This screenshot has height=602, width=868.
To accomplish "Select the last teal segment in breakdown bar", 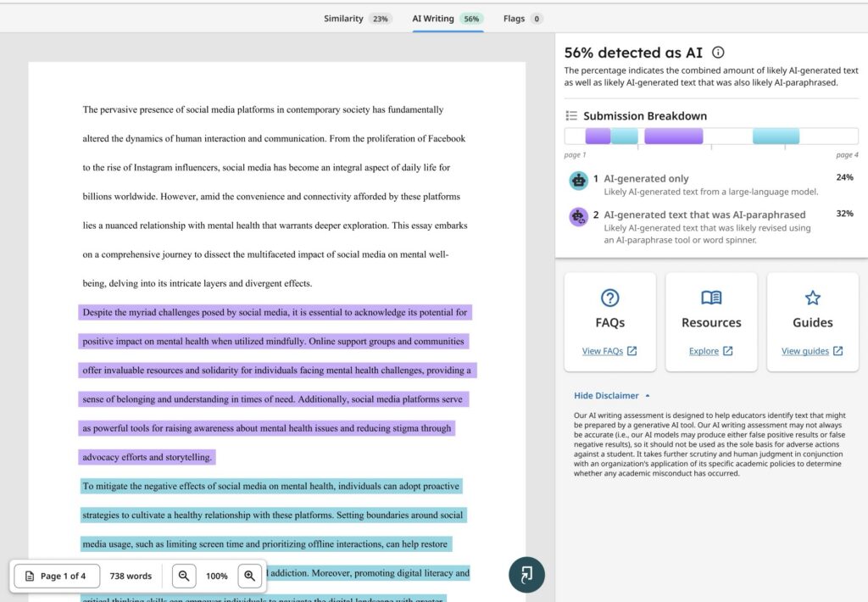I will click(776, 136).
